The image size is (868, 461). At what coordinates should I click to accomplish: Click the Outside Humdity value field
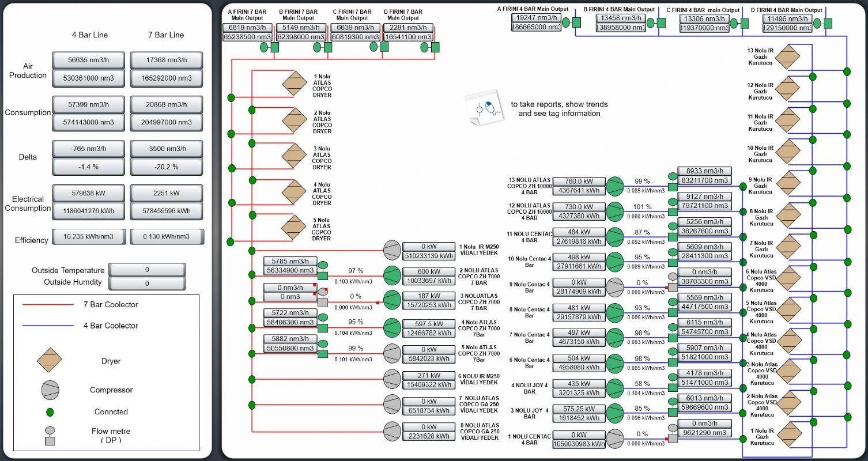(x=147, y=284)
